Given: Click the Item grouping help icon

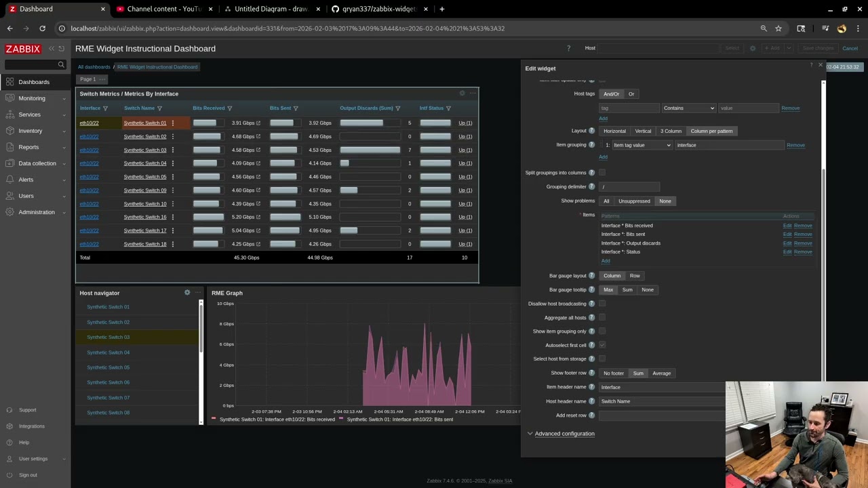Looking at the screenshot, I should [591, 145].
